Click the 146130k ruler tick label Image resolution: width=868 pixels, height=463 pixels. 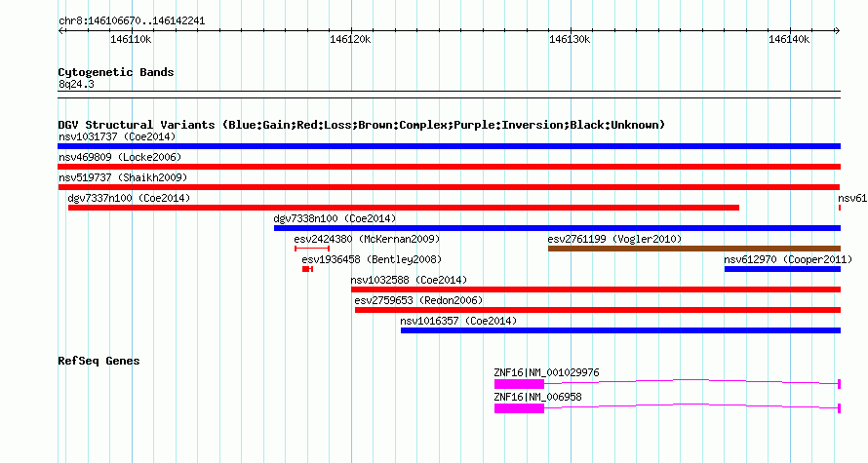tap(570, 39)
